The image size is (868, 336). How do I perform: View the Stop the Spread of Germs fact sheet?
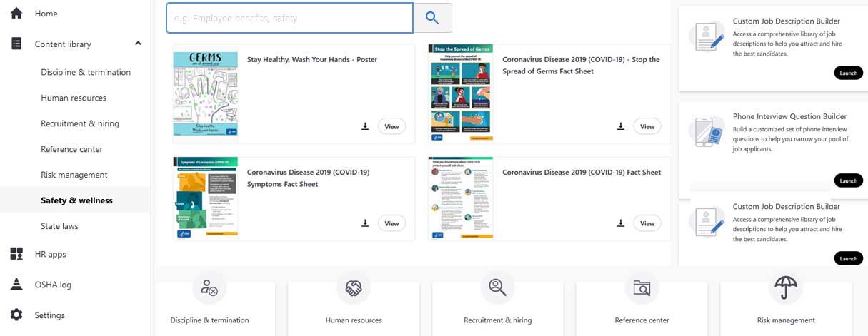pyautogui.click(x=647, y=126)
